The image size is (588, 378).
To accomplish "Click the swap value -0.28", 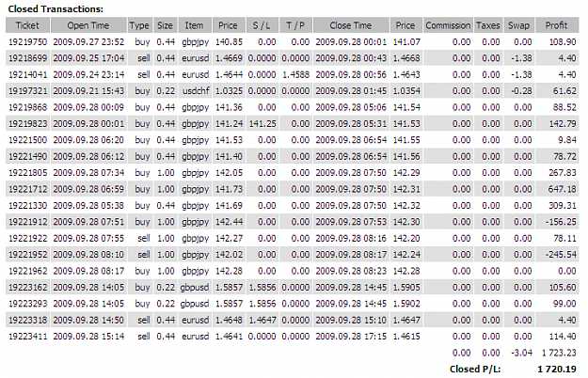I will (521, 91).
